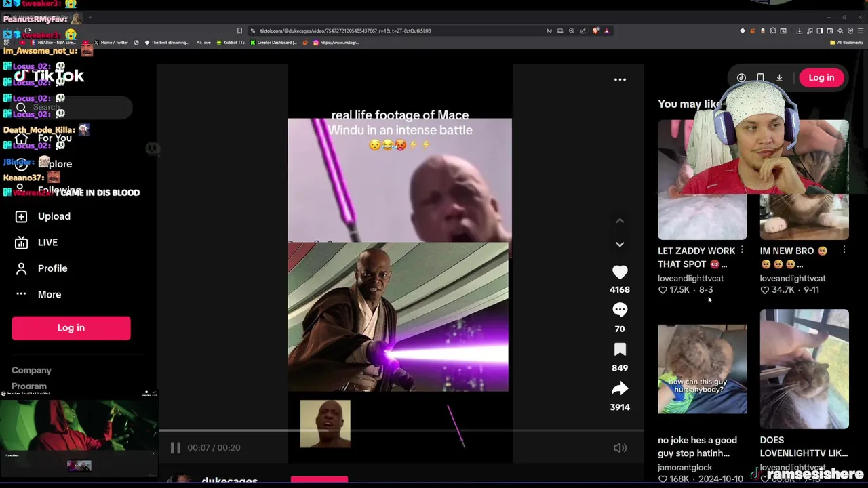Open the NBABite bookmark

(x=53, y=43)
